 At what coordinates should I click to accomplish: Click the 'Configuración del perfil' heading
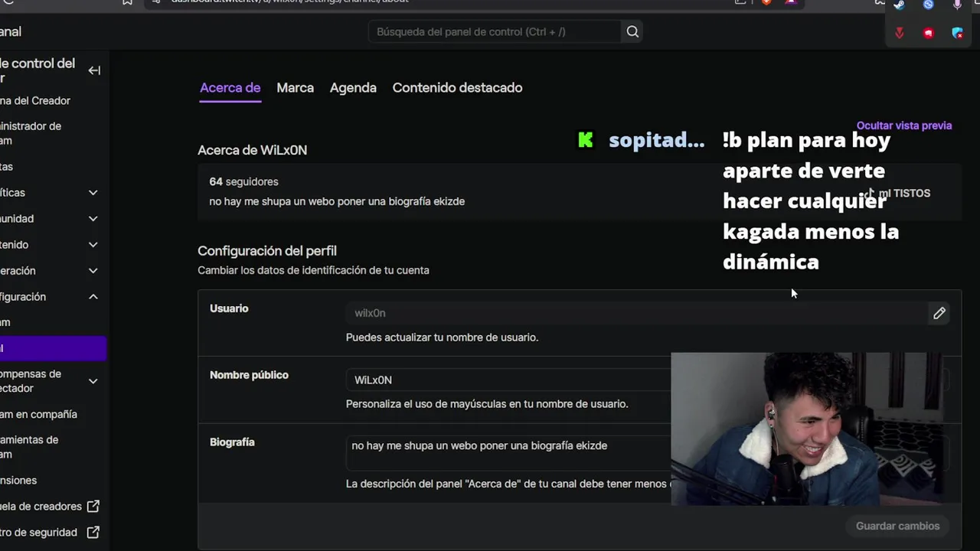[x=267, y=251]
